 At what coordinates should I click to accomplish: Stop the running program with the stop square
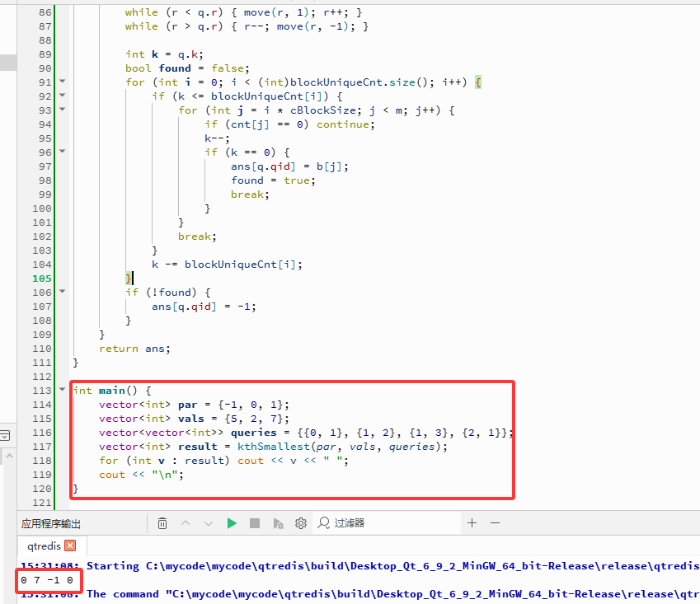255,523
